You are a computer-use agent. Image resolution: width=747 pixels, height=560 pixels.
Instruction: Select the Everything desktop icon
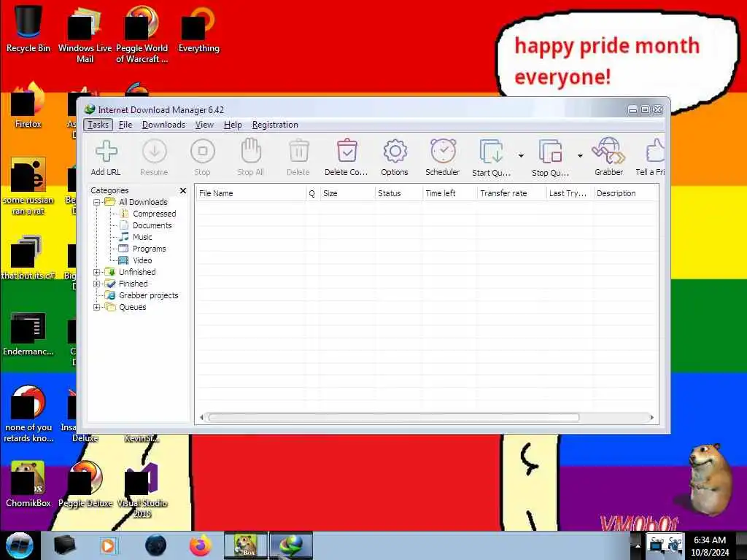tap(198, 28)
